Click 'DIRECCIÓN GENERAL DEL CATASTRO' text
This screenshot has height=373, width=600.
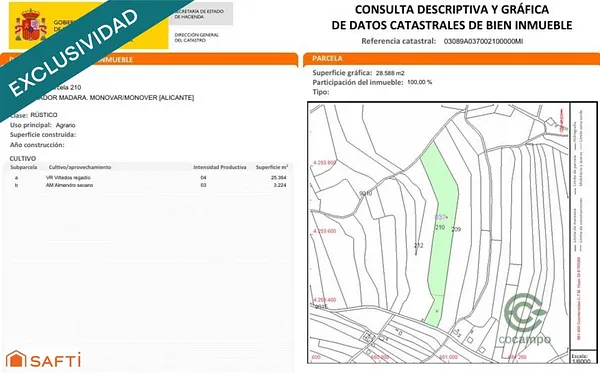(197, 37)
